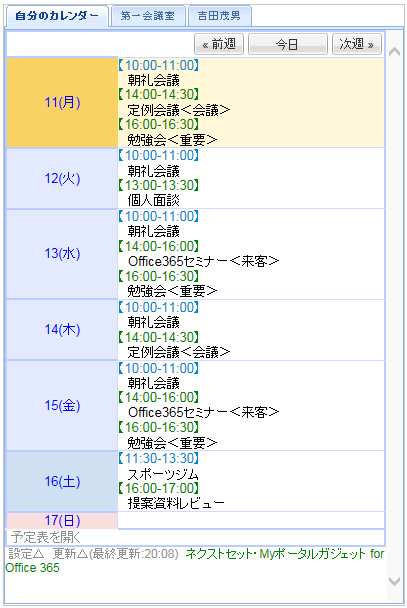Select the 11(月) date cell

[x=62, y=102]
